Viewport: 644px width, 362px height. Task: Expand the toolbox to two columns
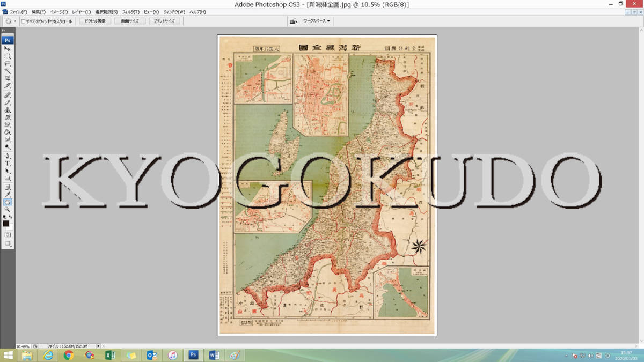click(x=3, y=31)
